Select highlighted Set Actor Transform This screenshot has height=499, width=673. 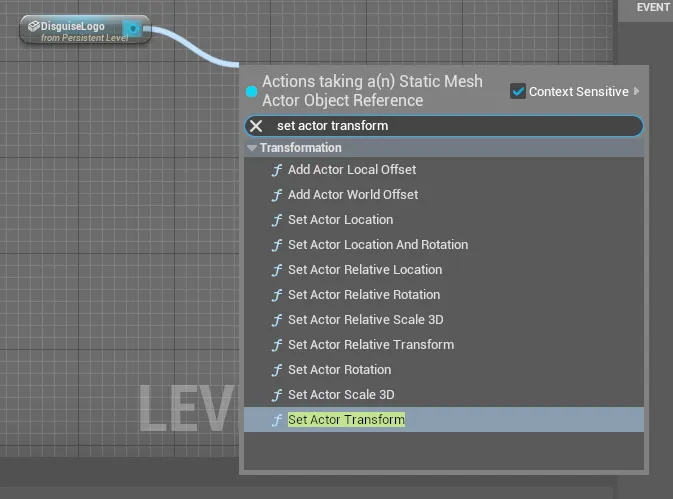[x=346, y=420]
